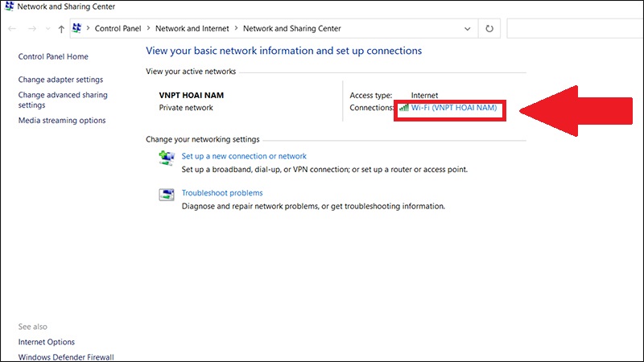Select the VNPT HOAI NAM network name text
Viewport: 644px width, 362px height.
click(x=192, y=95)
